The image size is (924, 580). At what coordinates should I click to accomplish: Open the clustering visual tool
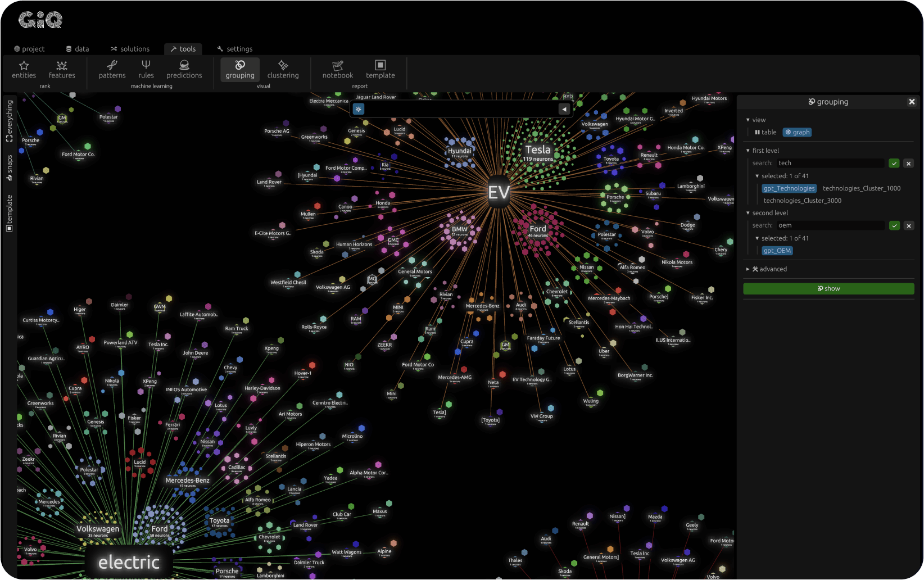click(x=283, y=70)
